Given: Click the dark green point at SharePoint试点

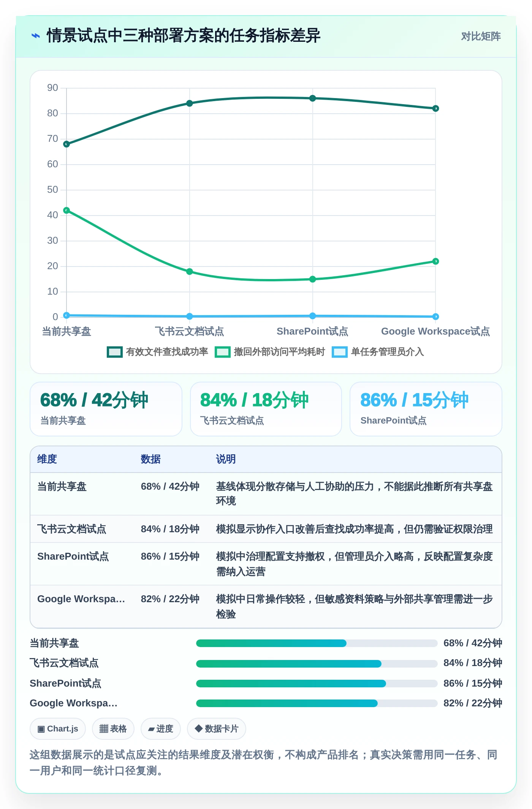Looking at the screenshot, I should coord(313,98).
